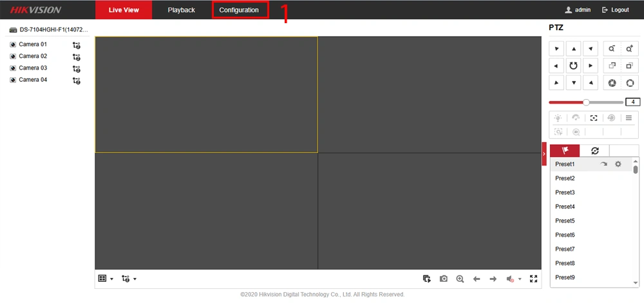Open the audio volume dropdown arrow
This screenshot has height=303, width=644.
(x=520, y=279)
